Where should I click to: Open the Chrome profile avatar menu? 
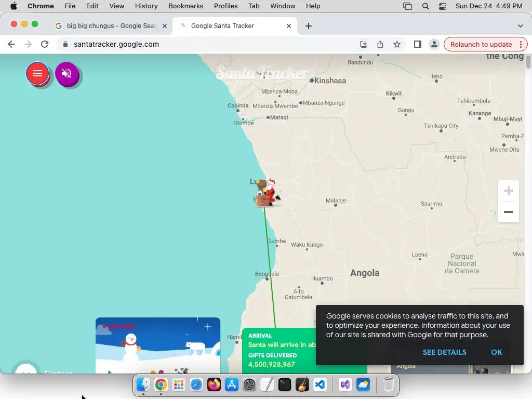(x=434, y=45)
